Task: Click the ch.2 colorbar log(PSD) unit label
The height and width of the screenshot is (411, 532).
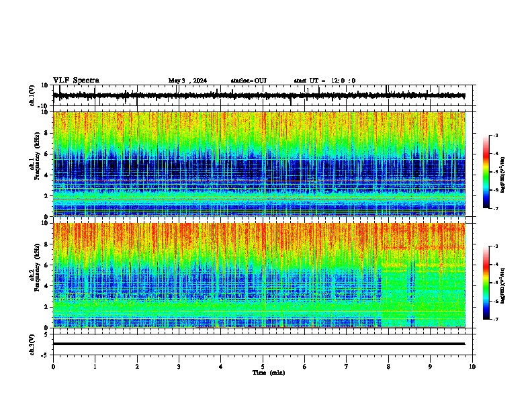Action: coord(503,285)
